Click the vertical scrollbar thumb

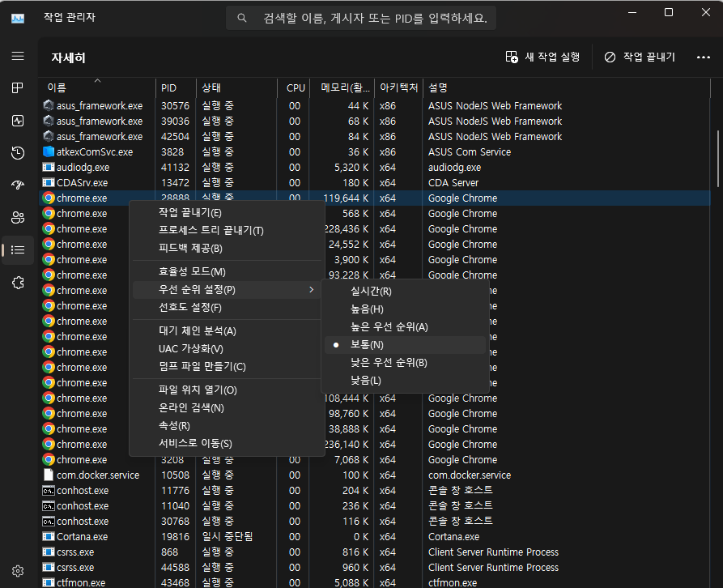click(718, 159)
